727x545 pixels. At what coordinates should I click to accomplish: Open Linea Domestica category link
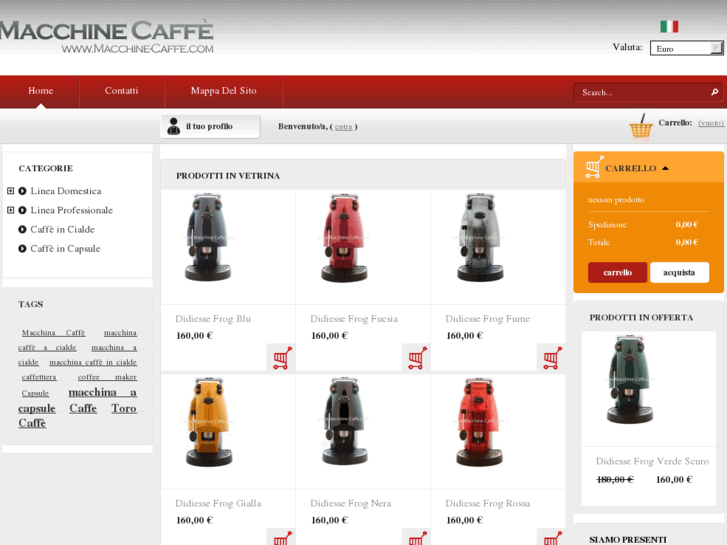coord(66,191)
